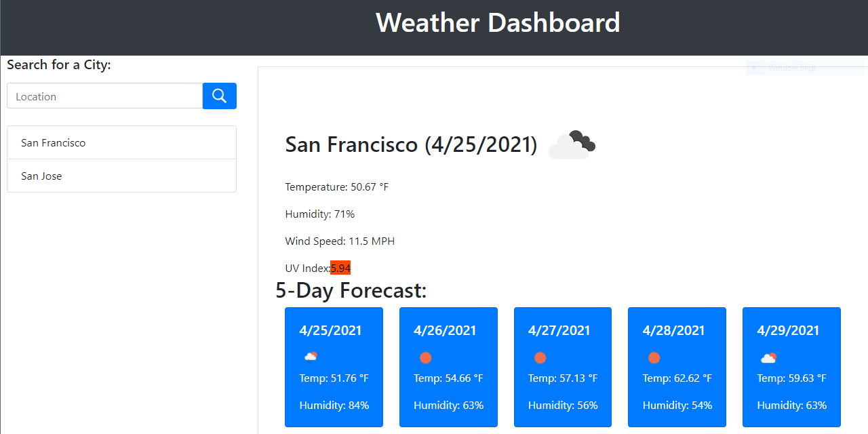Click the rain cloud icon on 4/25/2021 card

(x=311, y=357)
